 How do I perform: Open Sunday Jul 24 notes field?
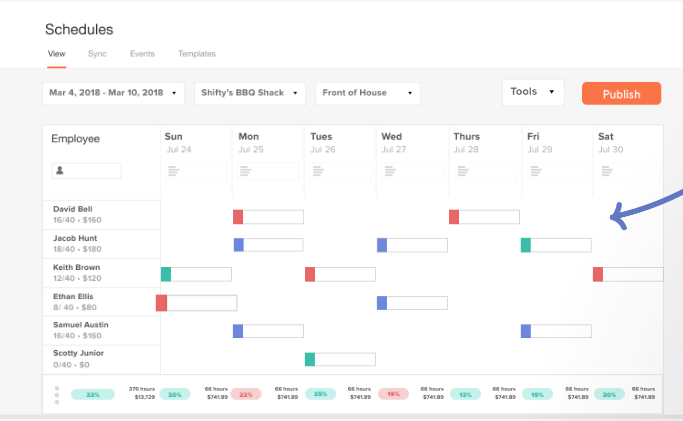[x=196, y=171]
